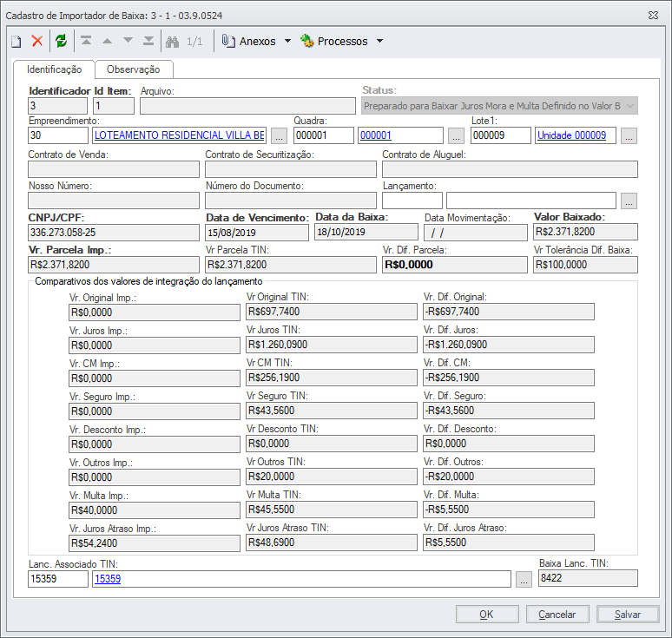Click the Processos gears icon
The height and width of the screenshot is (638, 672).
click(x=306, y=41)
